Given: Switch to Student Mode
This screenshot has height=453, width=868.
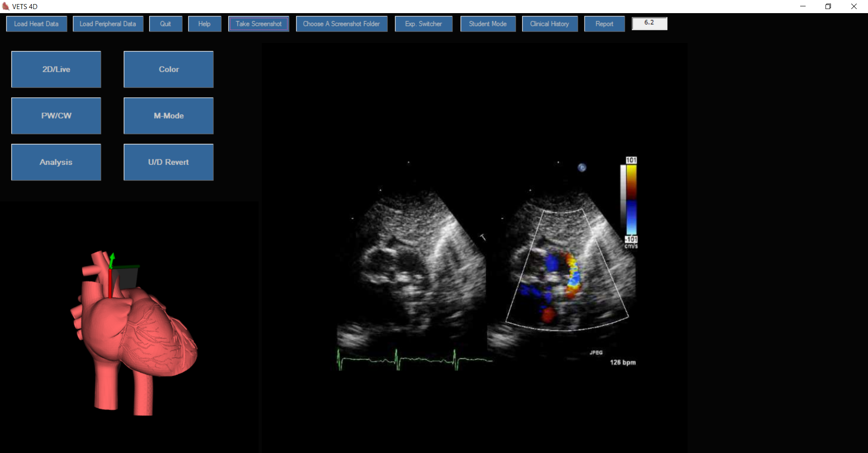Looking at the screenshot, I should click(488, 24).
